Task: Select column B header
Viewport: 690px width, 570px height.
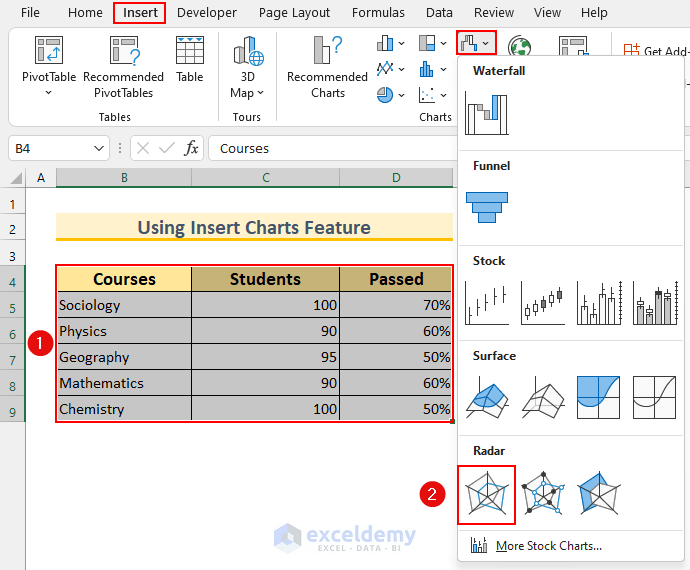Action: pos(124,178)
